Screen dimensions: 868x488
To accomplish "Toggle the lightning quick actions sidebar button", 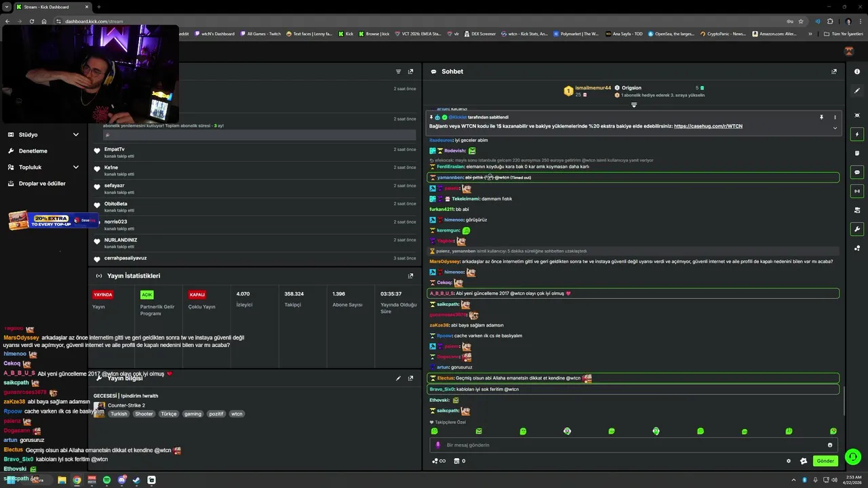I will coord(857,134).
